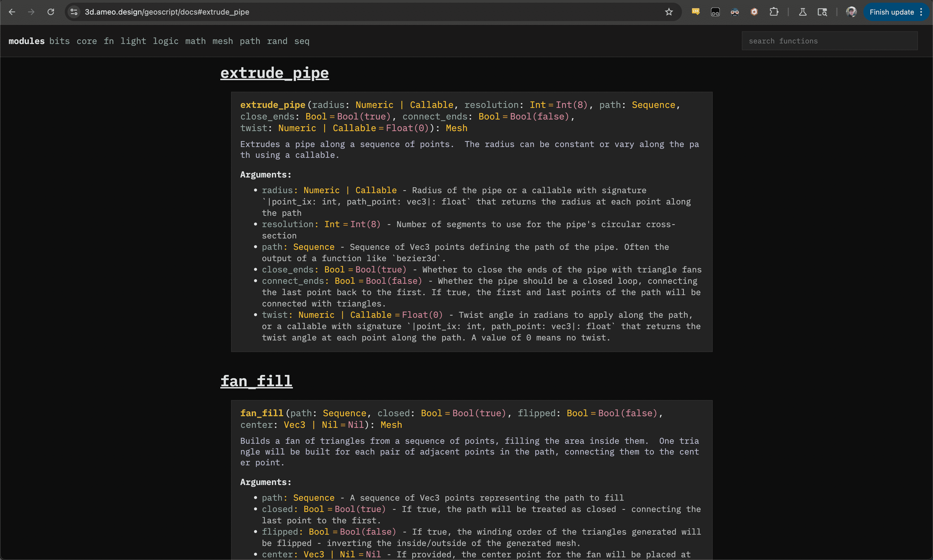Click the 'twist:' argument bullet label

[x=277, y=315]
